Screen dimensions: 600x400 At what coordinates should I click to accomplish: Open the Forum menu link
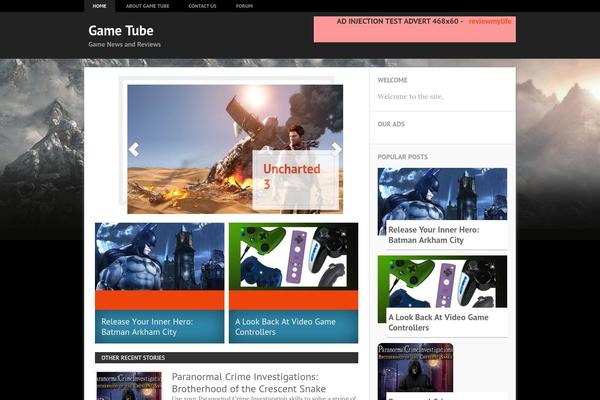pos(244,6)
